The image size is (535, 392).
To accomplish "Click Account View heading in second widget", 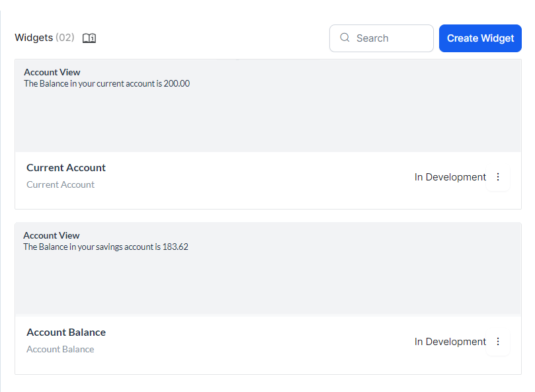I will click(x=51, y=235).
